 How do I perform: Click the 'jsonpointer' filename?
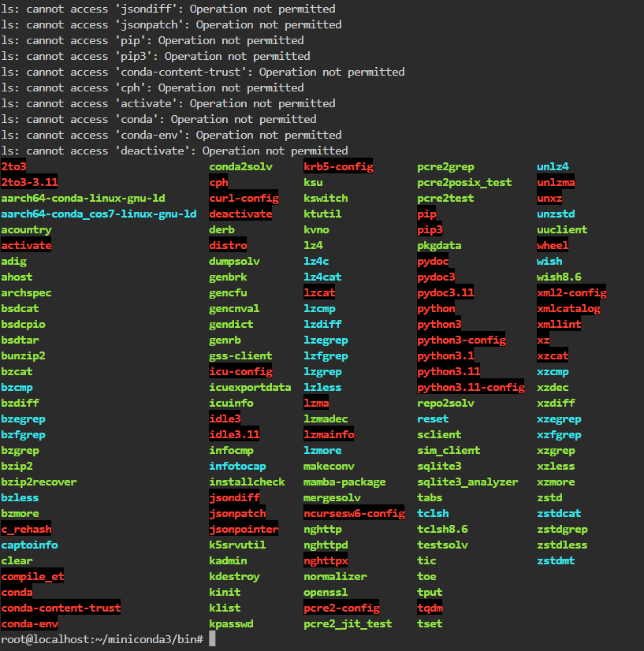pos(244,530)
